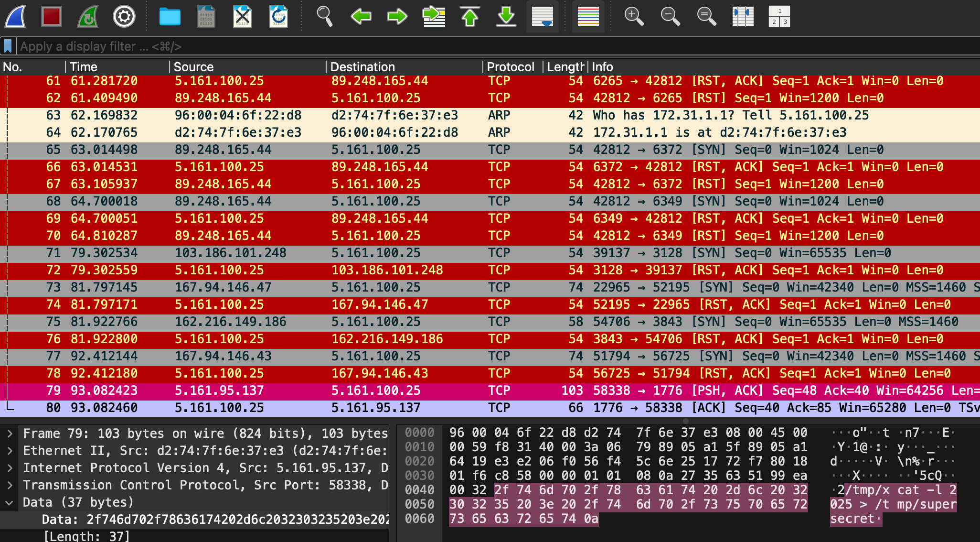
Task: Expand Internet Protocol Version 4 section
Action: click(10, 468)
